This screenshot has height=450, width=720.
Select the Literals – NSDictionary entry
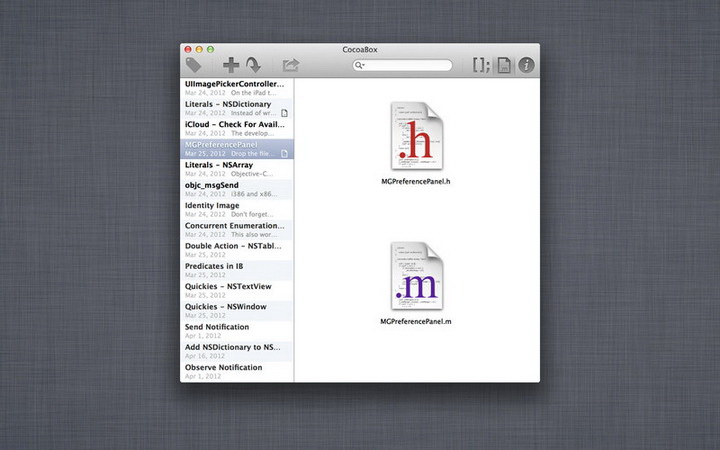(x=237, y=108)
